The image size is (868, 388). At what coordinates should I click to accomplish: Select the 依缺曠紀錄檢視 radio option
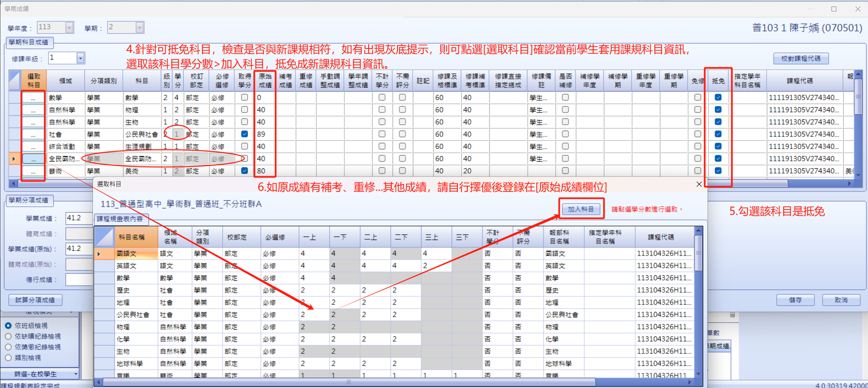pyautogui.click(x=8, y=336)
